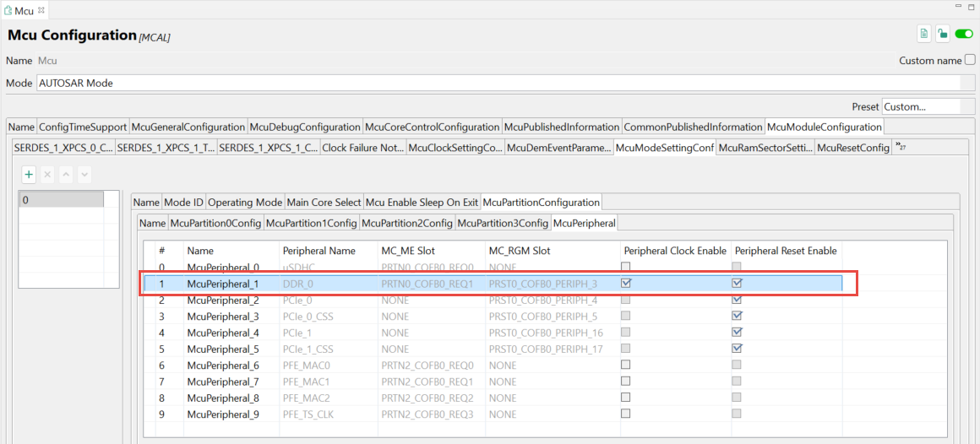Switch to the McuPartition1Config tab

[311, 223]
